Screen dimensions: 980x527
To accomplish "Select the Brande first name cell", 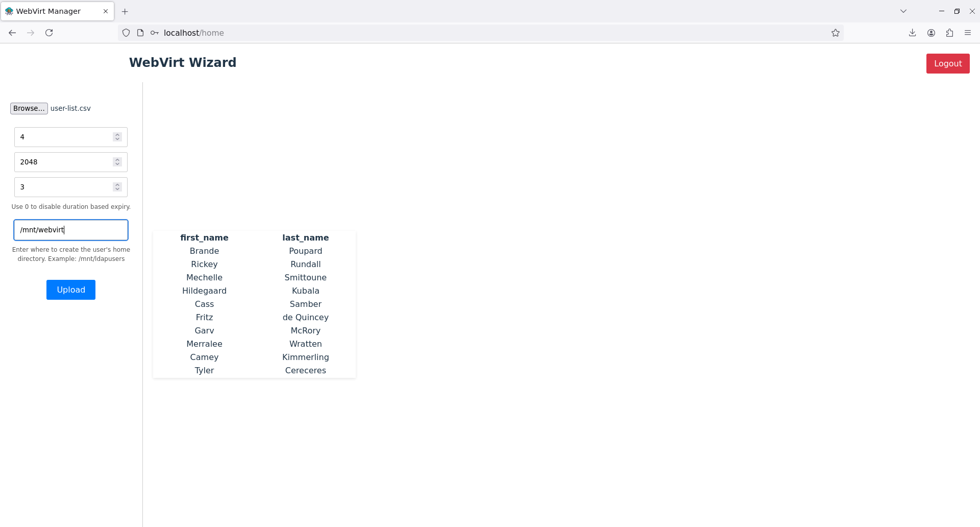I will point(204,251).
